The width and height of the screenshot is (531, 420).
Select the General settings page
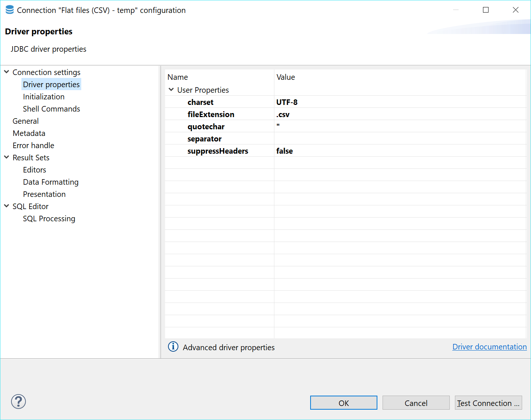[x=25, y=121]
